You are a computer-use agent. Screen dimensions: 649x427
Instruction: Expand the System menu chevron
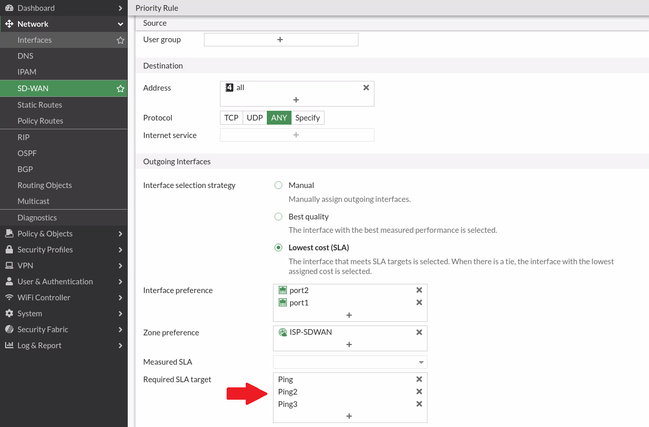coord(120,314)
